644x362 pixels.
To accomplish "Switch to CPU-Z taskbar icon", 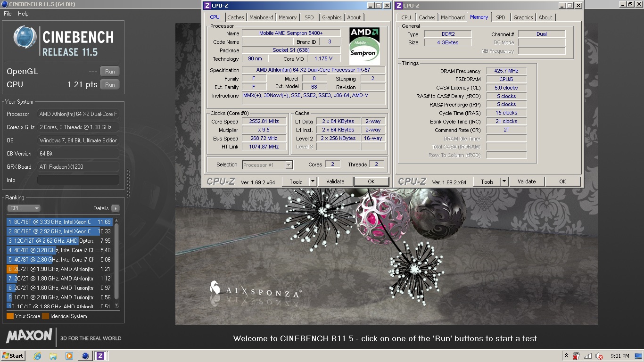I will 100,356.
